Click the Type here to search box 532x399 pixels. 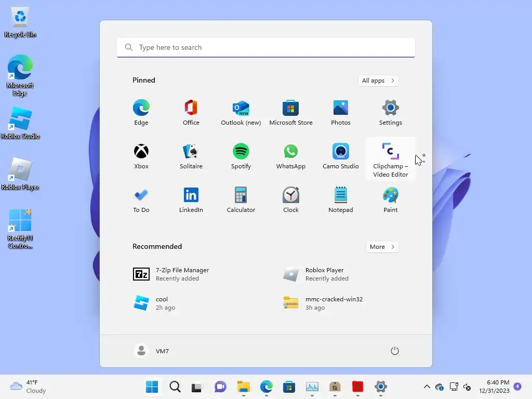tap(266, 47)
